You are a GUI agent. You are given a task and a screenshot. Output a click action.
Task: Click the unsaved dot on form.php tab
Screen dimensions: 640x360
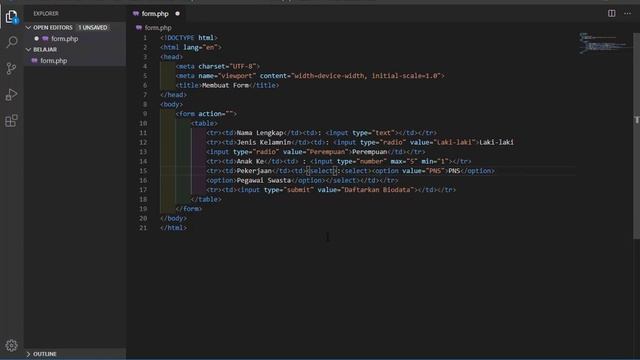click(x=178, y=13)
